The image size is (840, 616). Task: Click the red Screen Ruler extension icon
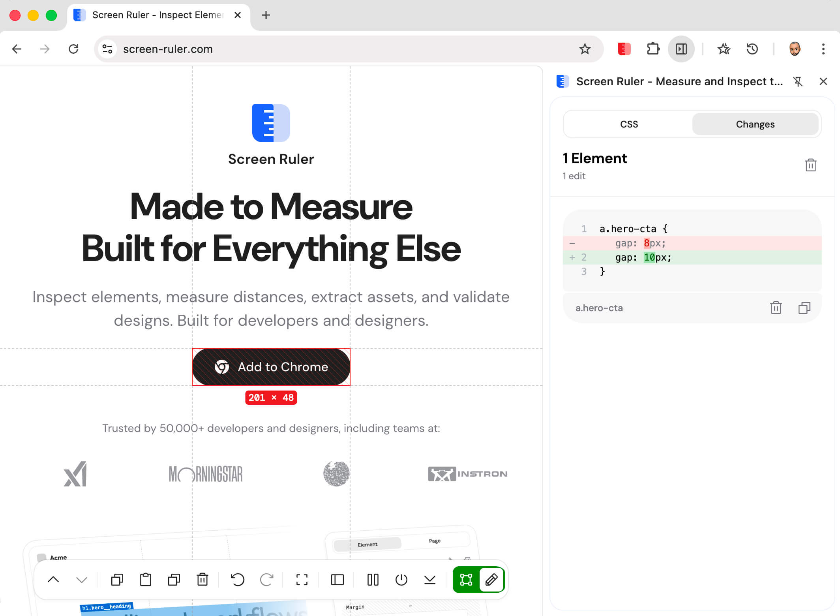(624, 49)
